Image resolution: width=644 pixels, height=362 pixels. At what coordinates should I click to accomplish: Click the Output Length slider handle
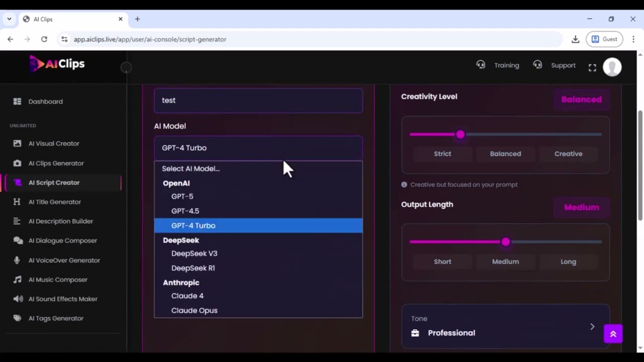[x=506, y=242]
